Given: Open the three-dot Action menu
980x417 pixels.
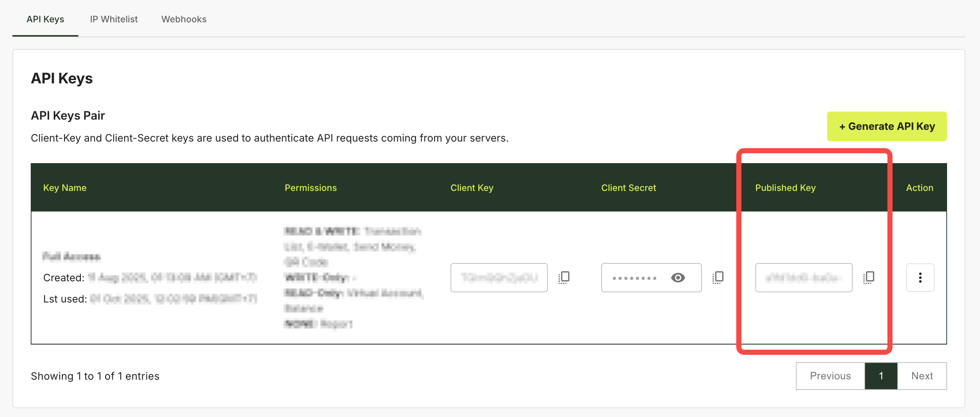Looking at the screenshot, I should coord(920,278).
